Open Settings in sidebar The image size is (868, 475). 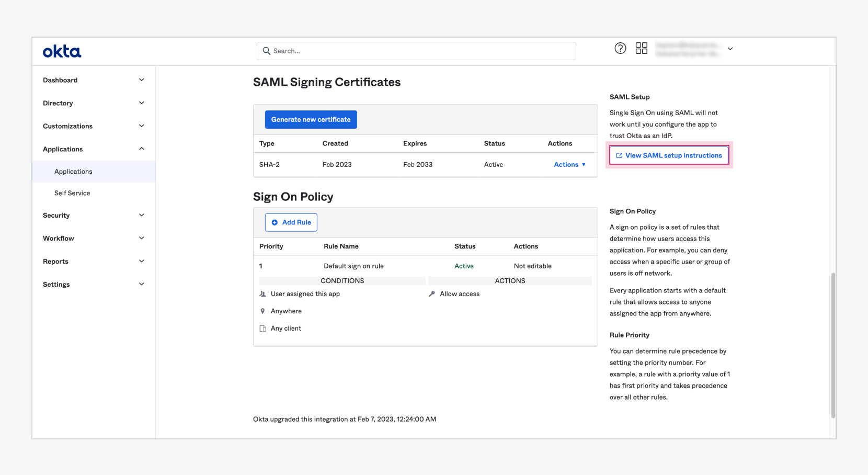coord(56,284)
